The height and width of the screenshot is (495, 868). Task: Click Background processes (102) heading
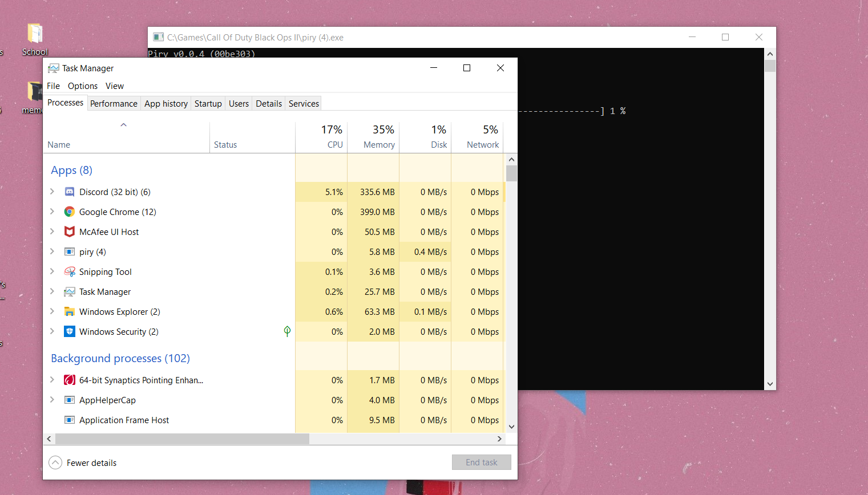[120, 359]
